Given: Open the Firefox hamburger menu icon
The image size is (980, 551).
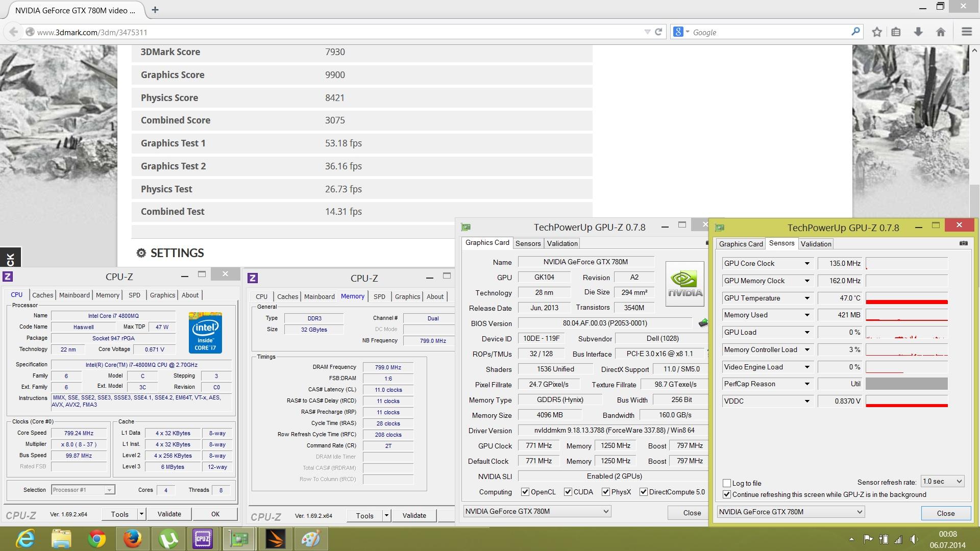Looking at the screenshot, I should (x=966, y=32).
